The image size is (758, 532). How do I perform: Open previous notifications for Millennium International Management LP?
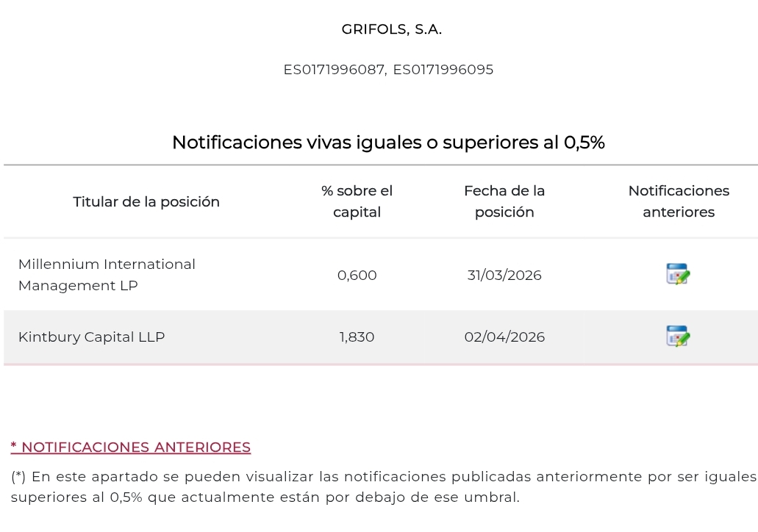pos(677,274)
